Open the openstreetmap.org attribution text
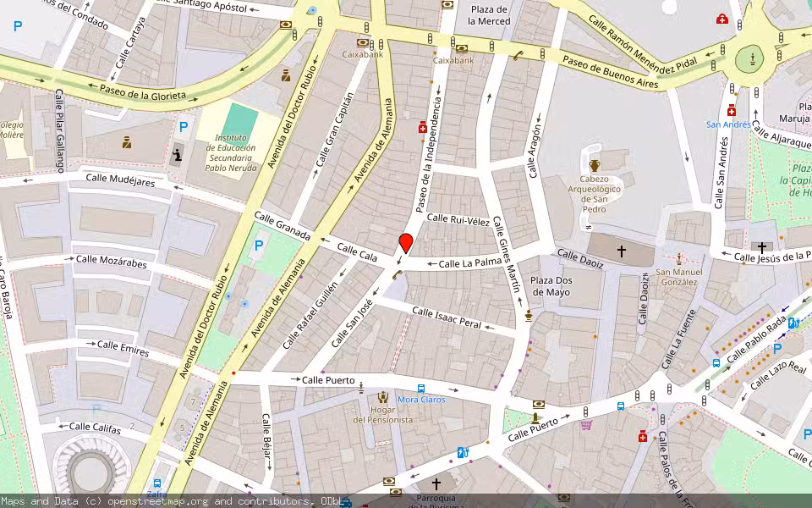 click(156, 501)
